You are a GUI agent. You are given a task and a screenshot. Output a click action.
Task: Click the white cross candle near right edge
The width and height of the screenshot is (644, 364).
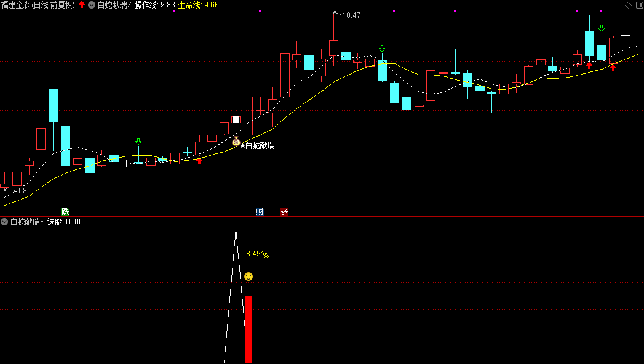click(626, 37)
